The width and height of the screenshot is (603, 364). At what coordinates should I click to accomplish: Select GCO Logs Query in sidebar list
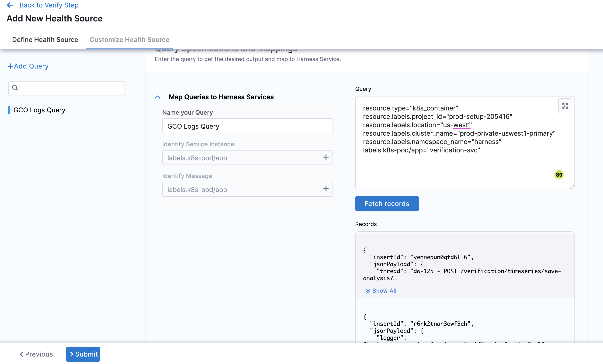click(39, 110)
